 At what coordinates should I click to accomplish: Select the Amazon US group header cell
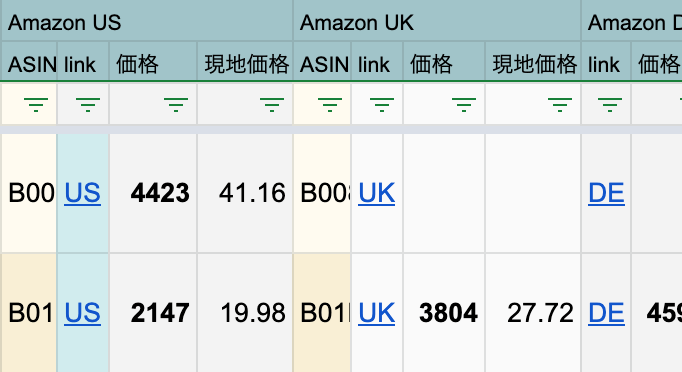tap(147, 21)
